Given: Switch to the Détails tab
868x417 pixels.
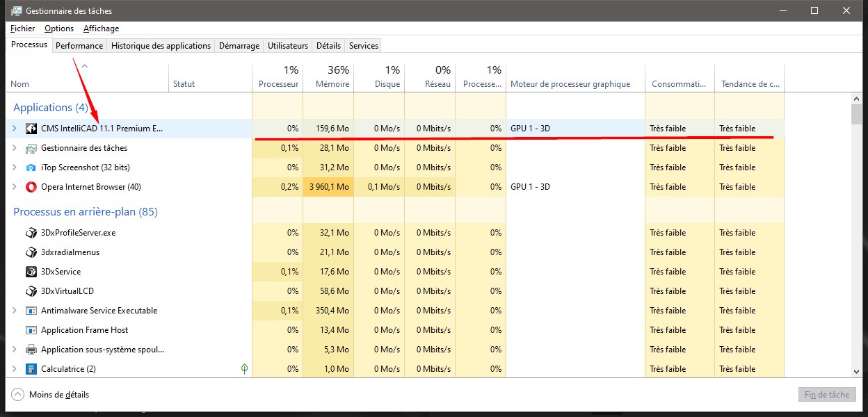Looking at the screenshot, I should click(328, 46).
